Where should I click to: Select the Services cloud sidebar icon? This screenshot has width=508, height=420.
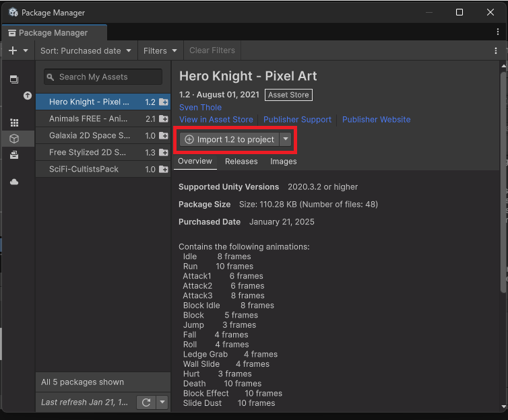(14, 182)
